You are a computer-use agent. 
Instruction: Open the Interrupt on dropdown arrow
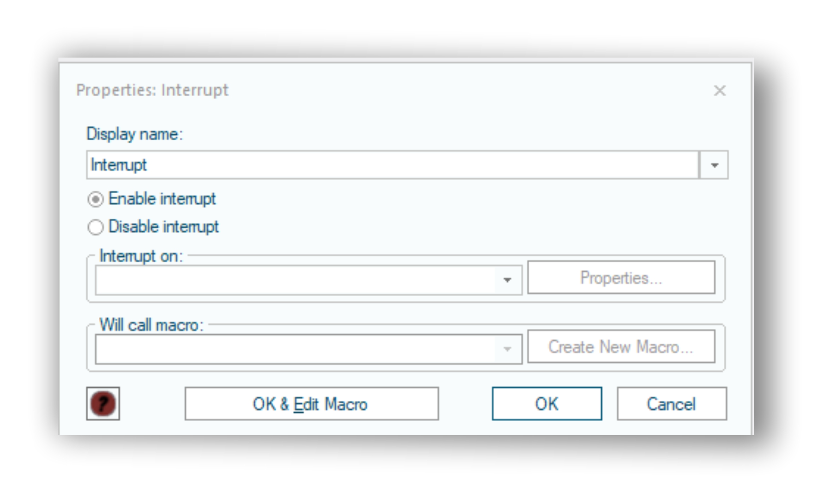coord(507,280)
